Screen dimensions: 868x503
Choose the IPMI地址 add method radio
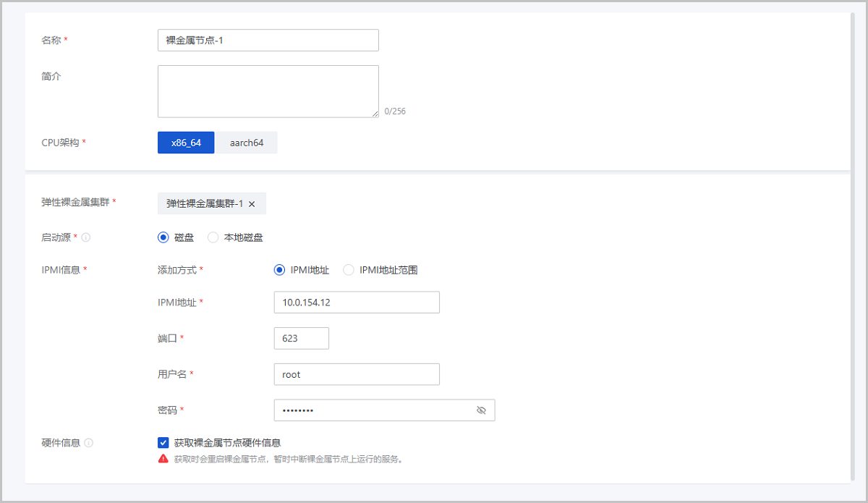pos(279,270)
